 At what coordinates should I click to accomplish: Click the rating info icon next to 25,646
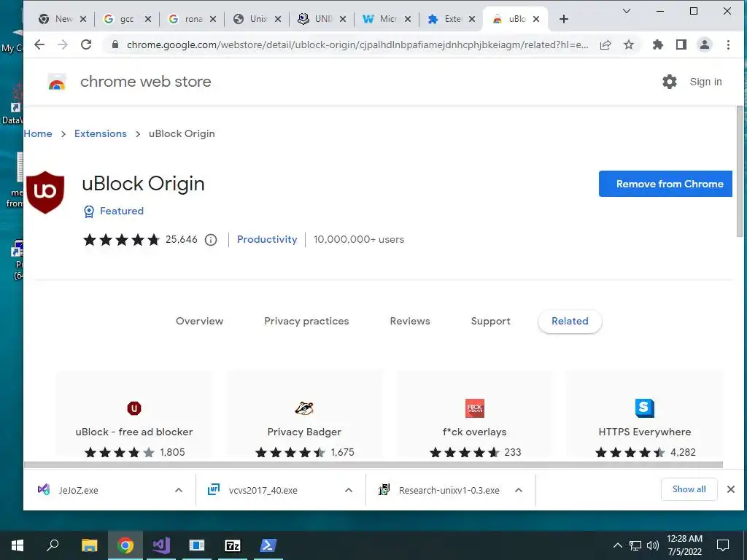tap(211, 239)
